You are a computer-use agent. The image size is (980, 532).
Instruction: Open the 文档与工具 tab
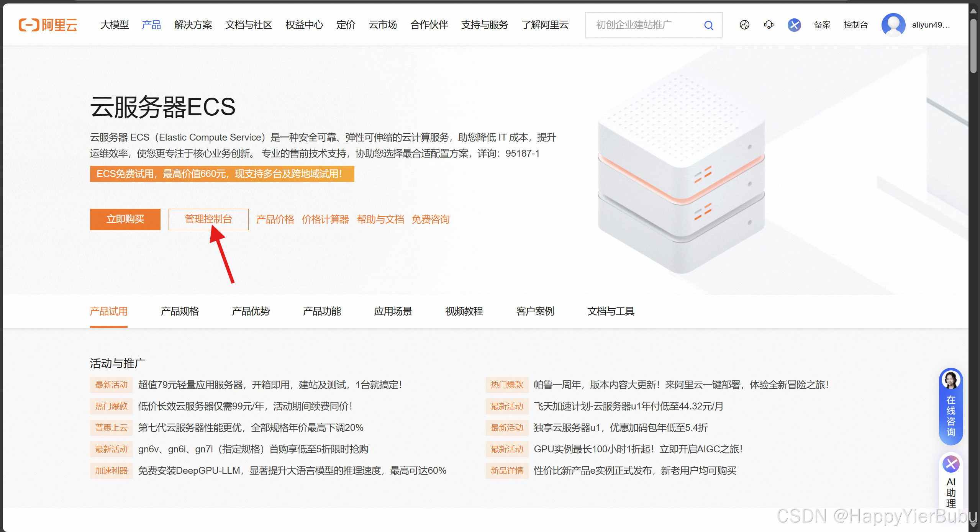[x=611, y=311]
